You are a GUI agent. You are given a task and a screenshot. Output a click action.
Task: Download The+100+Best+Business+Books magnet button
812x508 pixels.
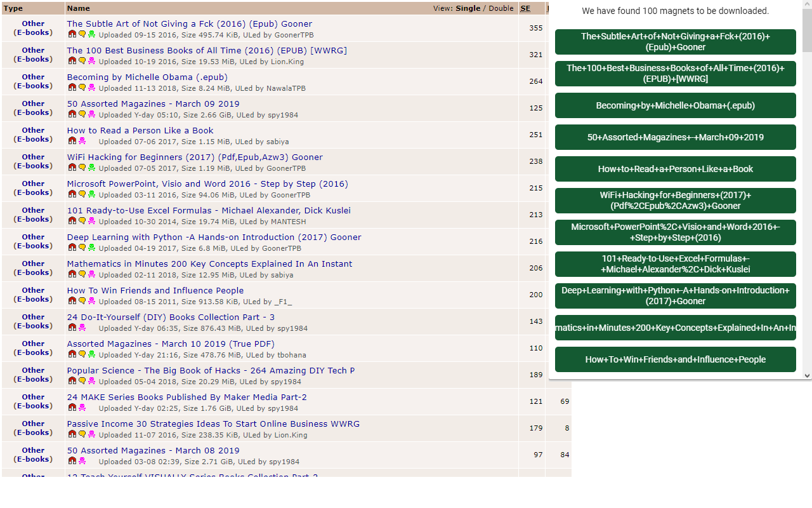676,74
